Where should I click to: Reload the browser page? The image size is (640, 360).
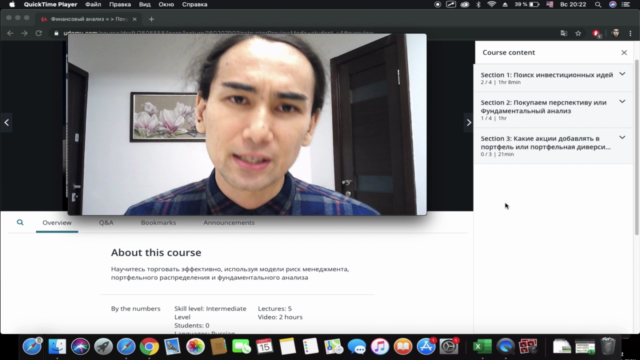[38, 33]
